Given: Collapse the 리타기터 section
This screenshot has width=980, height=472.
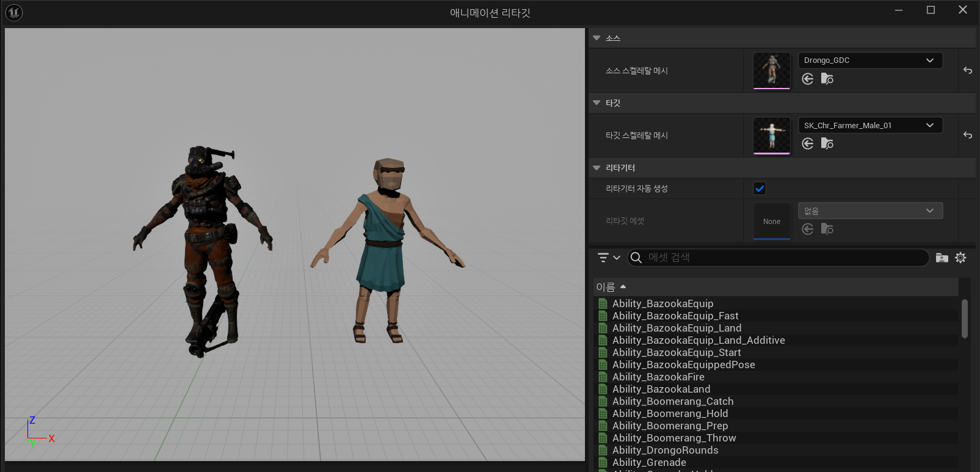Looking at the screenshot, I should 597,168.
